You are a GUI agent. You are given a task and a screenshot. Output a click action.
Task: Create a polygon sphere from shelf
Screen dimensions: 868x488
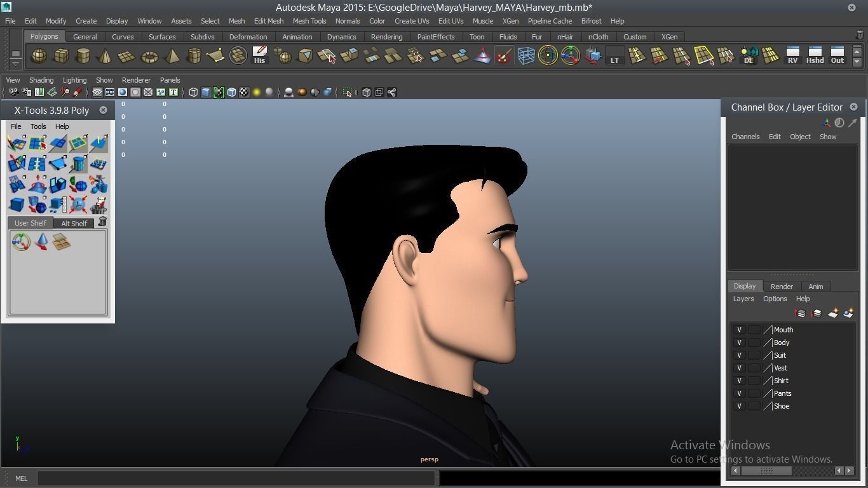pyautogui.click(x=39, y=56)
